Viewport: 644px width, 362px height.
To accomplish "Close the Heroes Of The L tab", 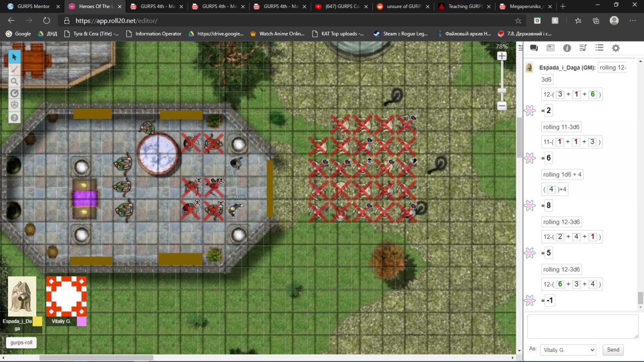I will (x=119, y=6).
